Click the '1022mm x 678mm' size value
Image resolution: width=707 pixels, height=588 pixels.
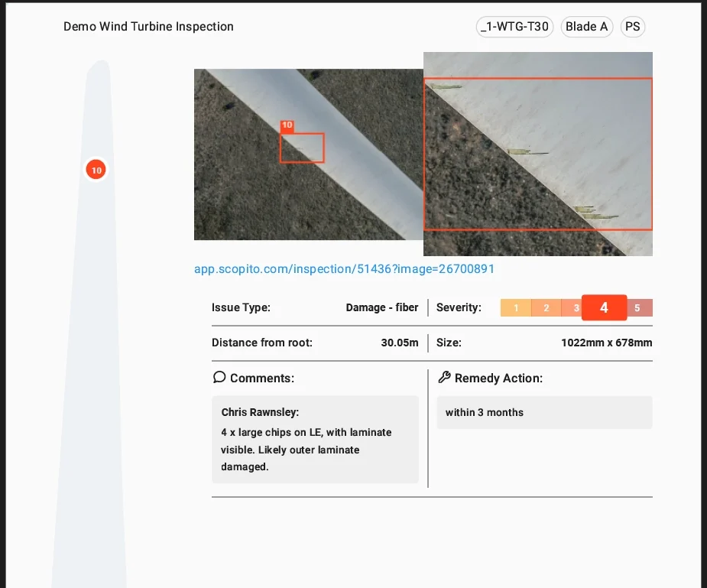pyautogui.click(x=606, y=343)
